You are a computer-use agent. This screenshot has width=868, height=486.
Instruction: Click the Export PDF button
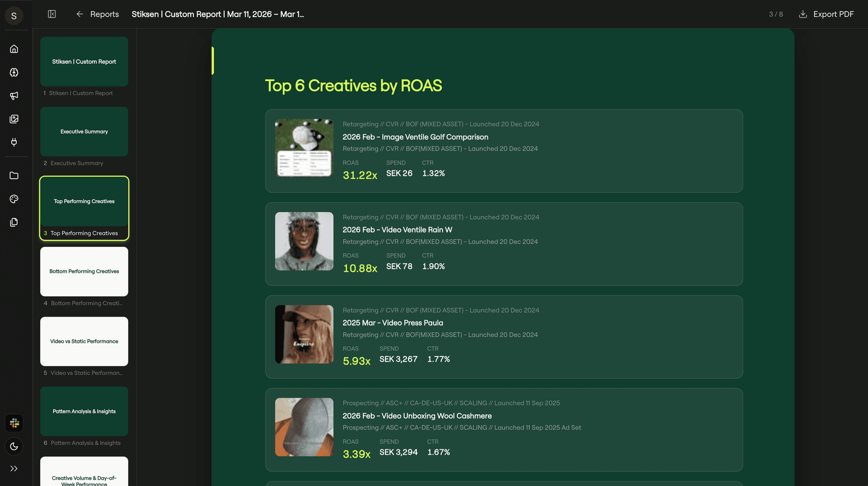[826, 14]
